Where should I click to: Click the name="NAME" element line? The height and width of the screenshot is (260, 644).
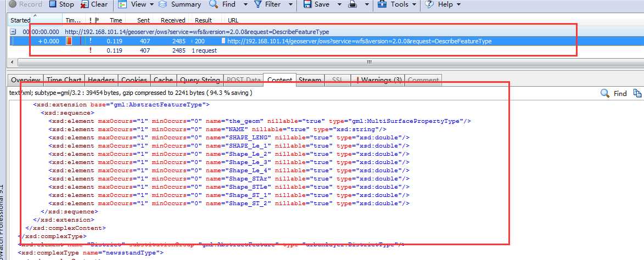217,129
